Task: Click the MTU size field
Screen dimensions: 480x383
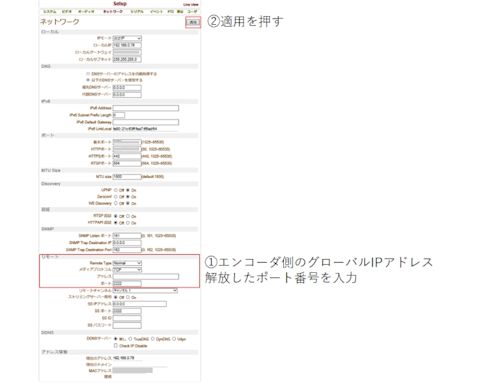Action: point(127,177)
